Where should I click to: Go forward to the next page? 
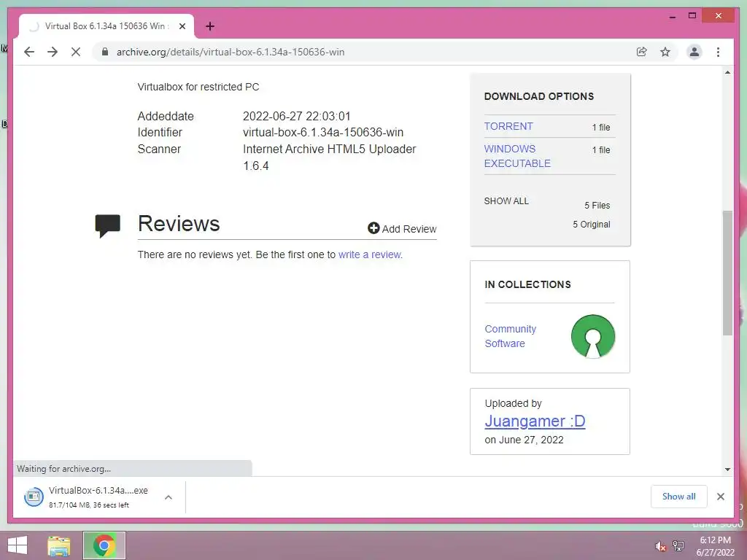pyautogui.click(x=53, y=52)
